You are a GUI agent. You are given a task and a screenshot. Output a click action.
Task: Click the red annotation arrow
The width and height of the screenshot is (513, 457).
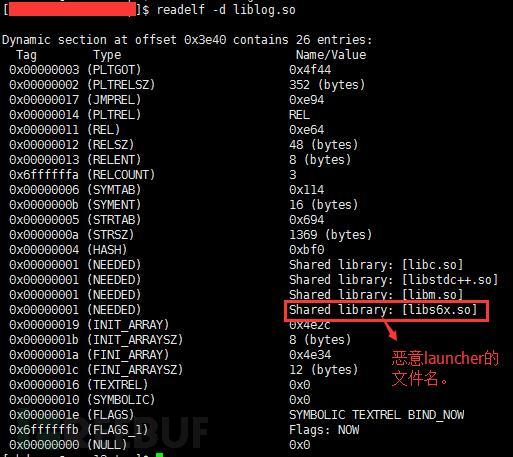[391, 331]
